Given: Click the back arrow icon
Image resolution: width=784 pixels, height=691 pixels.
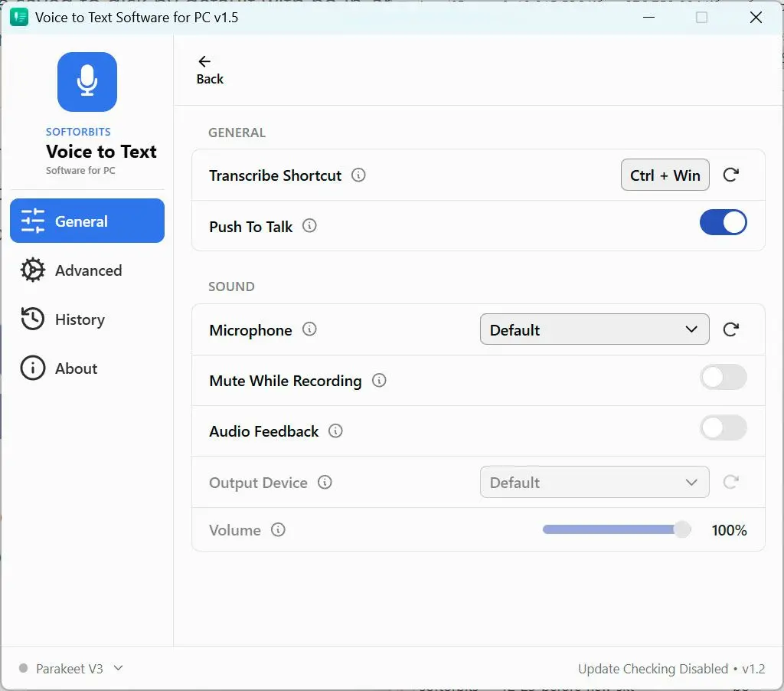Looking at the screenshot, I should pyautogui.click(x=204, y=61).
